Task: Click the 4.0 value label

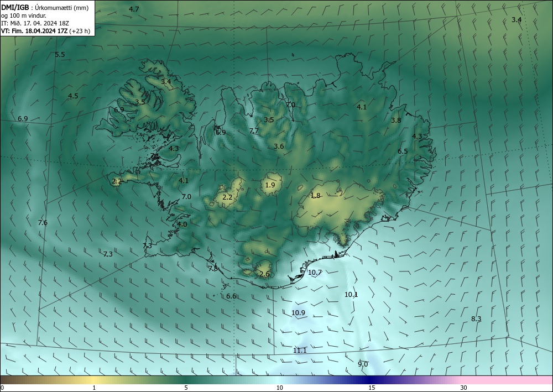Action: tap(182, 224)
